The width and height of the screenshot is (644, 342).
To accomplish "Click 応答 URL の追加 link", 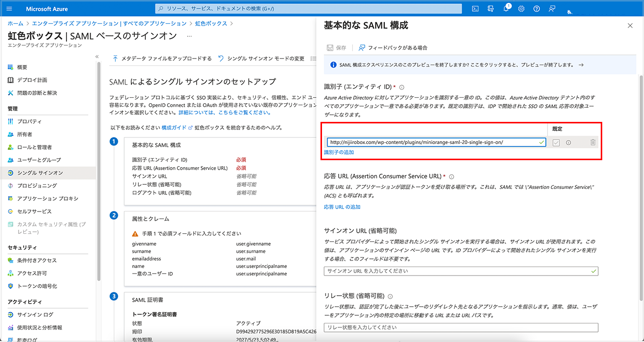I will coord(342,207).
